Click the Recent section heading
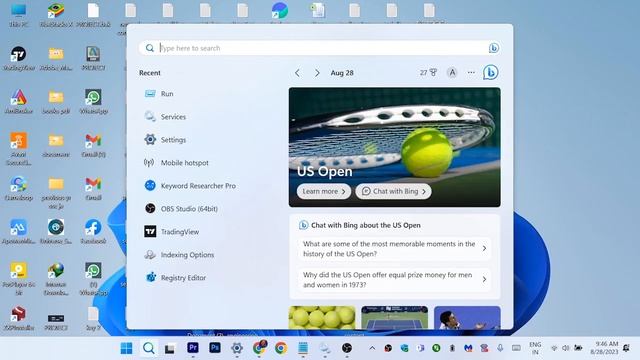The width and height of the screenshot is (640, 360). click(x=150, y=73)
